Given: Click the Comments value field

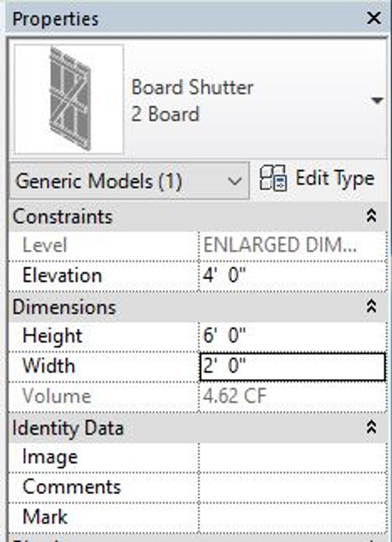Looking at the screenshot, I should pos(292,487).
